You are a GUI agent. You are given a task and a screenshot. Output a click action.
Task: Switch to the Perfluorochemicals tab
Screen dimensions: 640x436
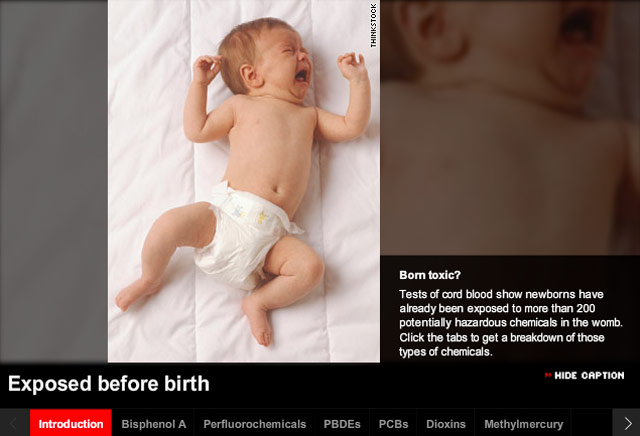click(255, 424)
